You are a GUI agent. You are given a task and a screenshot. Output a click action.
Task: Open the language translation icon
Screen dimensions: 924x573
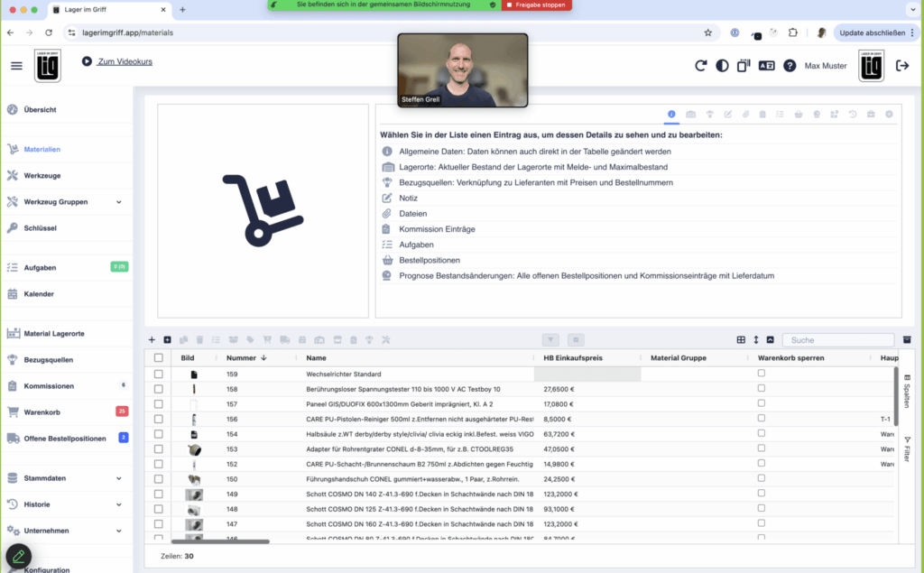[766, 66]
